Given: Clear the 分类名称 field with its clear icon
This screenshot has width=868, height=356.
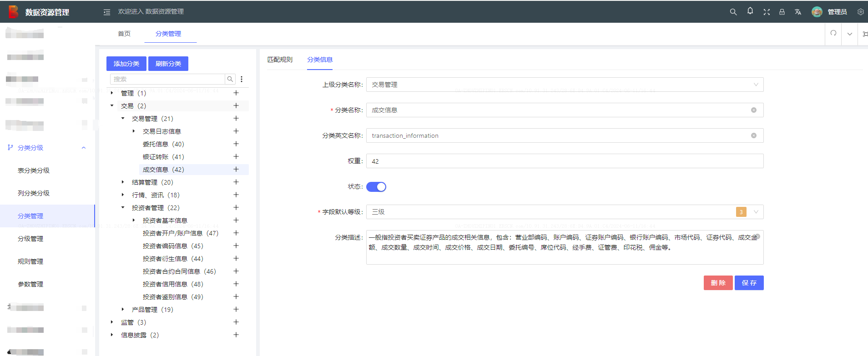Looking at the screenshot, I should click(x=754, y=110).
